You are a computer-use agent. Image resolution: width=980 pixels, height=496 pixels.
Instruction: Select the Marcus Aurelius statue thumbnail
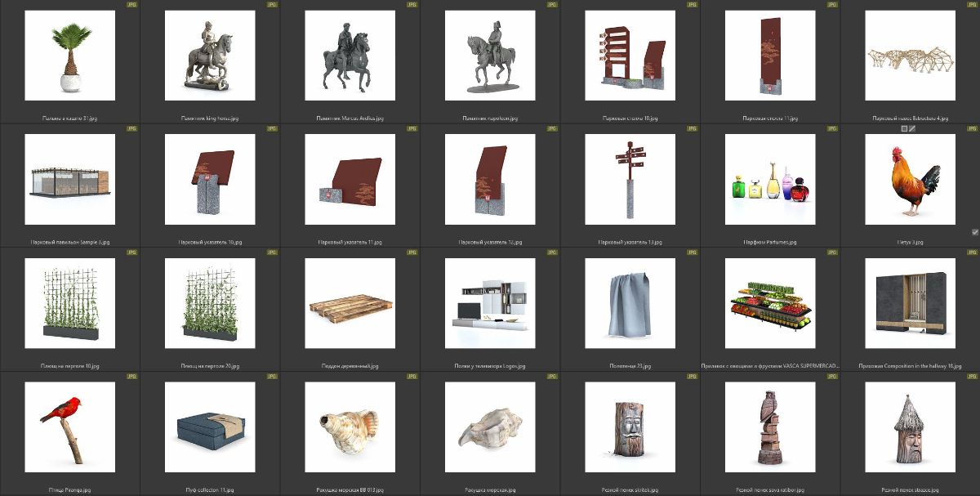pos(350,56)
